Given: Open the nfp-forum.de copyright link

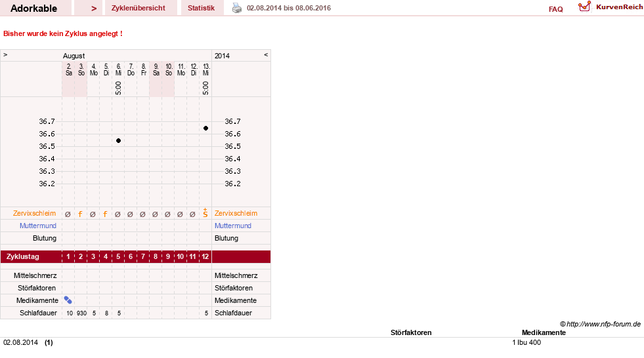Looking at the screenshot, I should 600,324.
